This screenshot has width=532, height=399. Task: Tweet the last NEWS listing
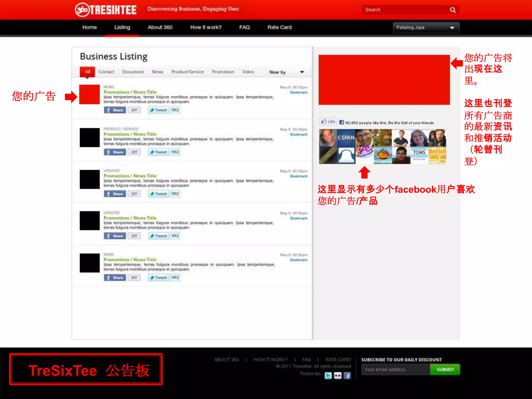[158, 278]
